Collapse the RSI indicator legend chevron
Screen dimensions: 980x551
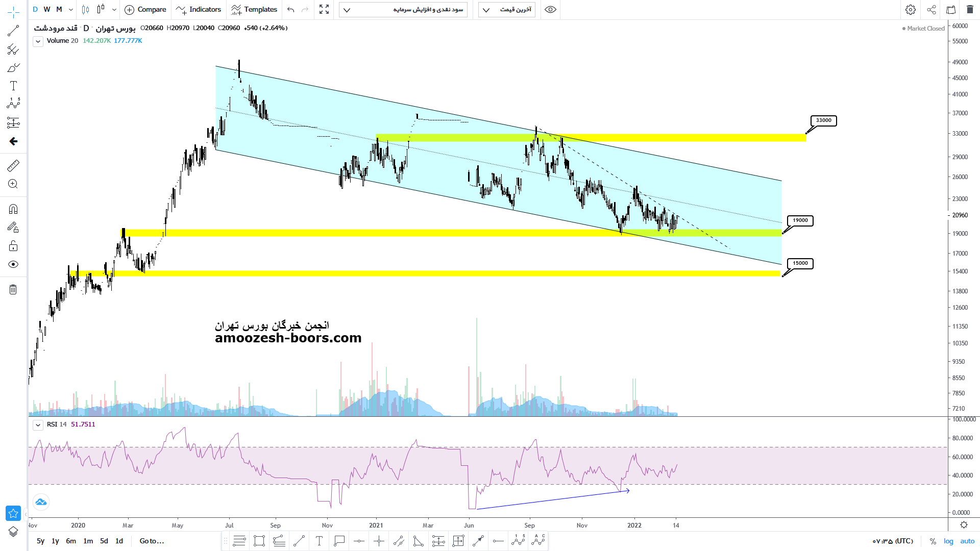click(38, 425)
